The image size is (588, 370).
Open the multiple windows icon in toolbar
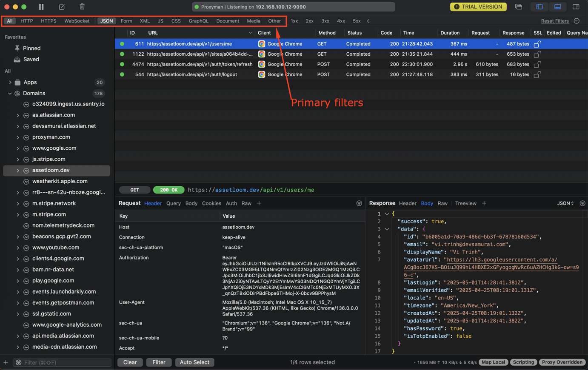point(518,7)
